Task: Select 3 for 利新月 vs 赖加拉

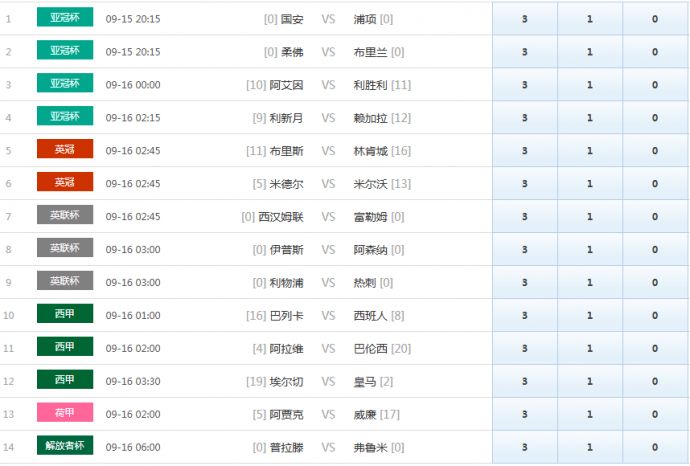Action: click(x=525, y=117)
